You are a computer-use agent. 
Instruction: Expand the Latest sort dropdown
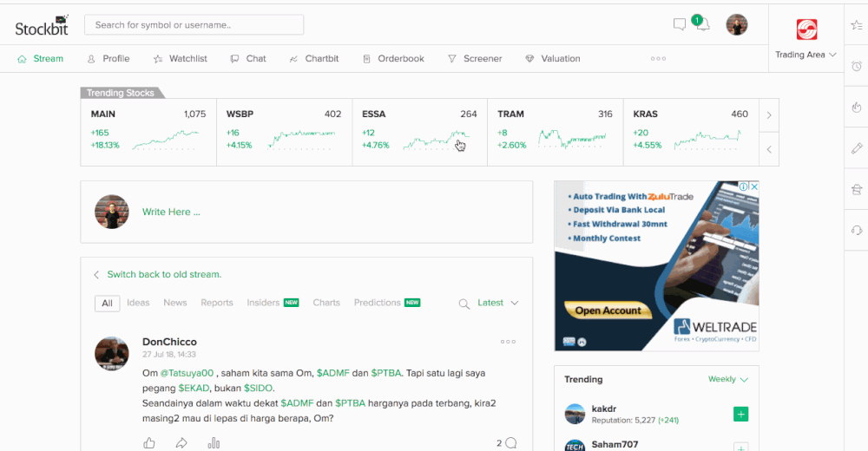(x=497, y=303)
